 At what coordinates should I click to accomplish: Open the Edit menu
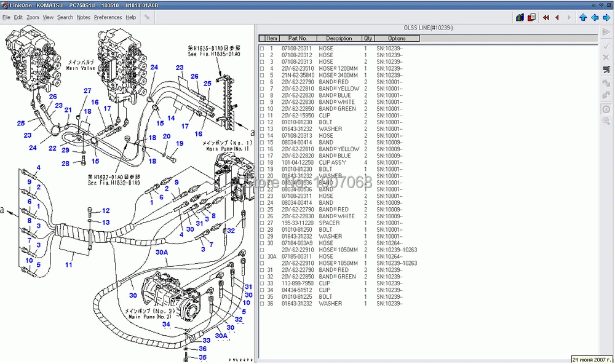(x=18, y=17)
